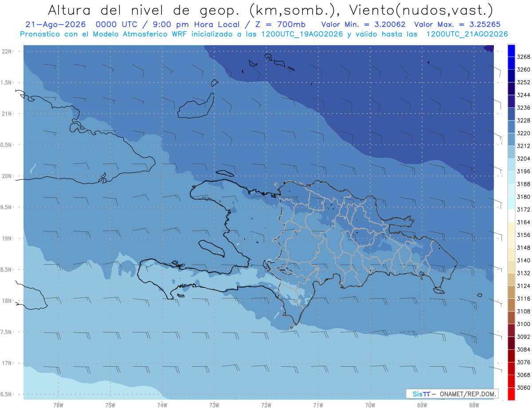Click the legend value '3076'
Viewport: 532px width, 411px height.
524,362
